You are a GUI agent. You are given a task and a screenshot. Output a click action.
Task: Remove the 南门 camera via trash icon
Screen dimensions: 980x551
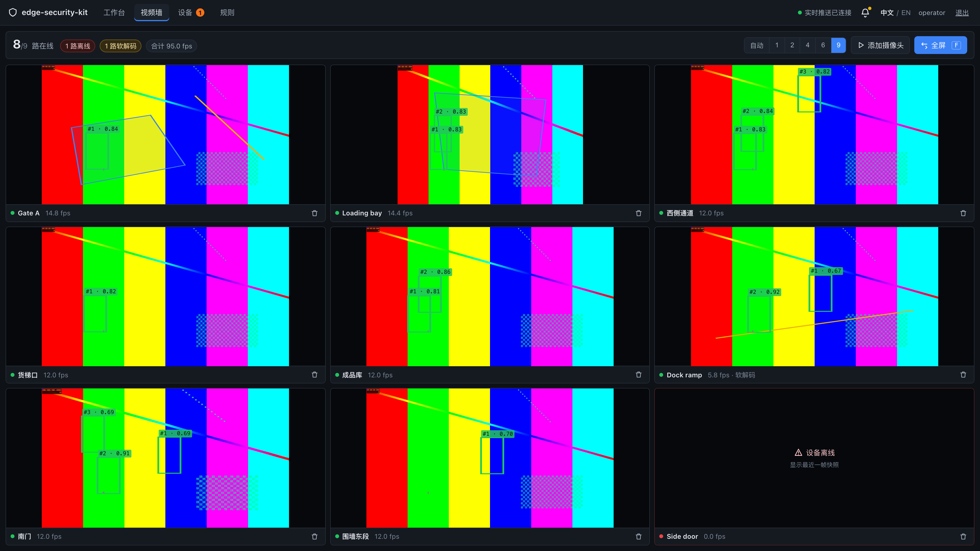coord(315,537)
